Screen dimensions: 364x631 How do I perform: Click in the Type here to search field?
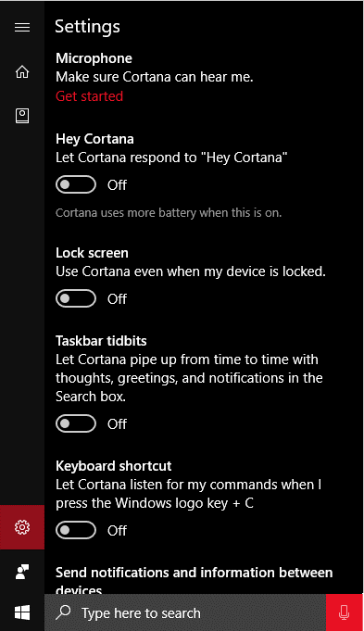[185, 612]
